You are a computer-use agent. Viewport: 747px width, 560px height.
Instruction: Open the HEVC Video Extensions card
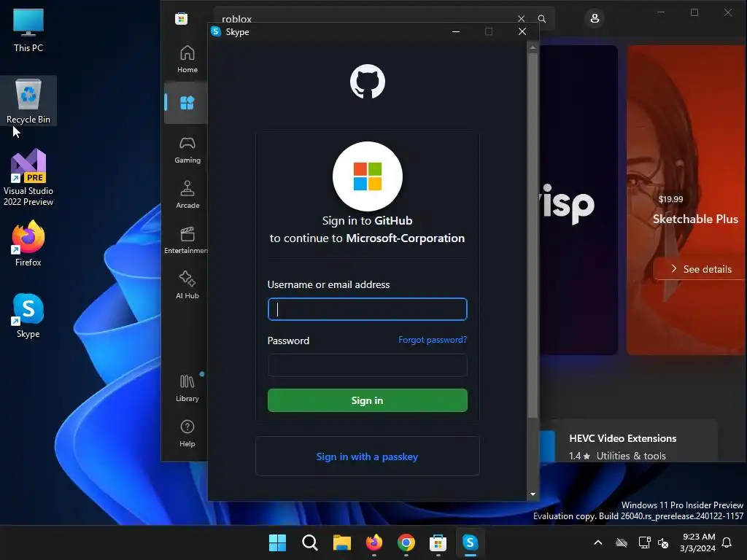pyautogui.click(x=628, y=440)
